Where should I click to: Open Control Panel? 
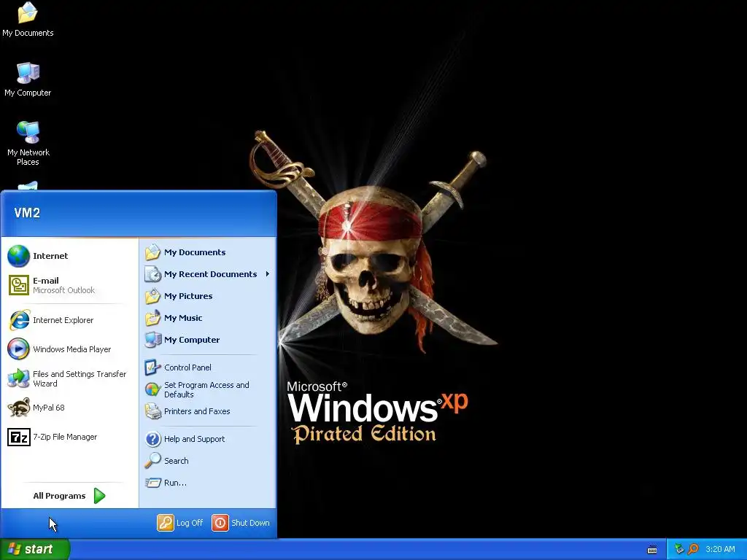point(208,367)
